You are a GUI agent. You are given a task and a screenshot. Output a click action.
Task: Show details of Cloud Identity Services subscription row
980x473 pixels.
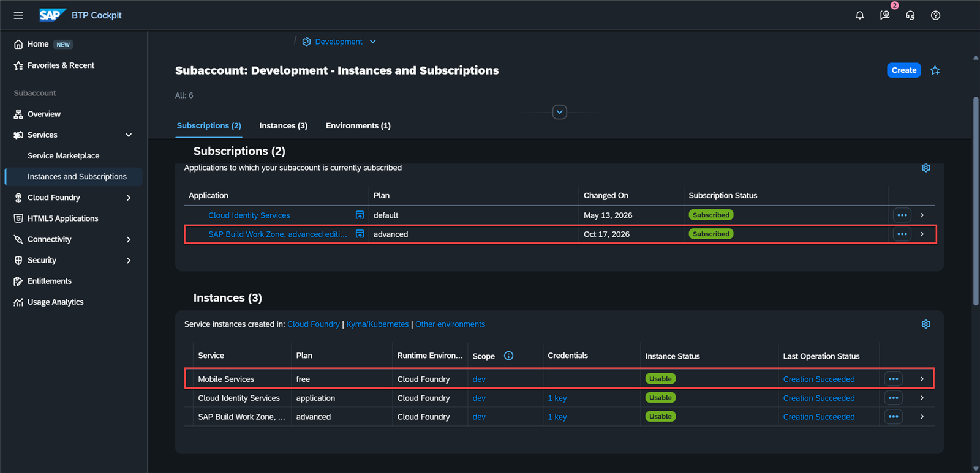(922, 215)
